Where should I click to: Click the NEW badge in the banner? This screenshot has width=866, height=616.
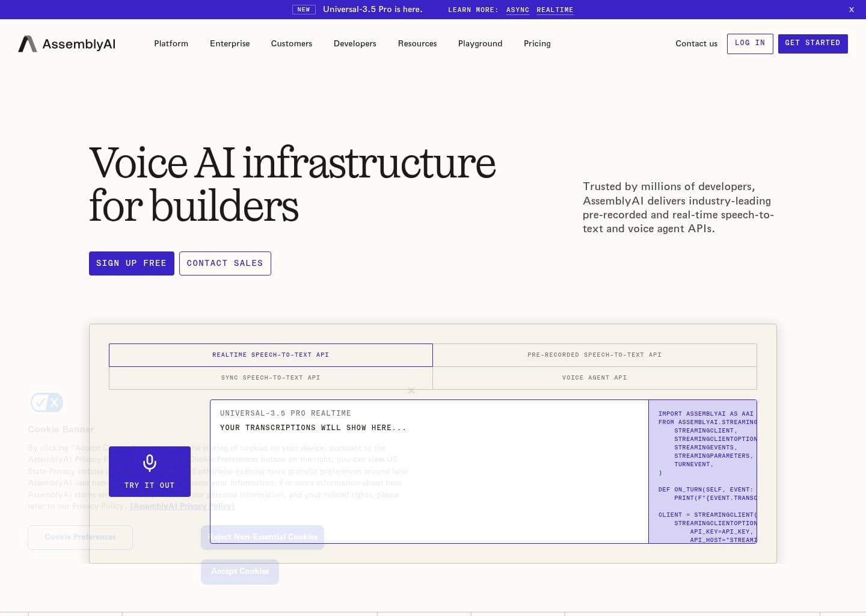pos(304,10)
